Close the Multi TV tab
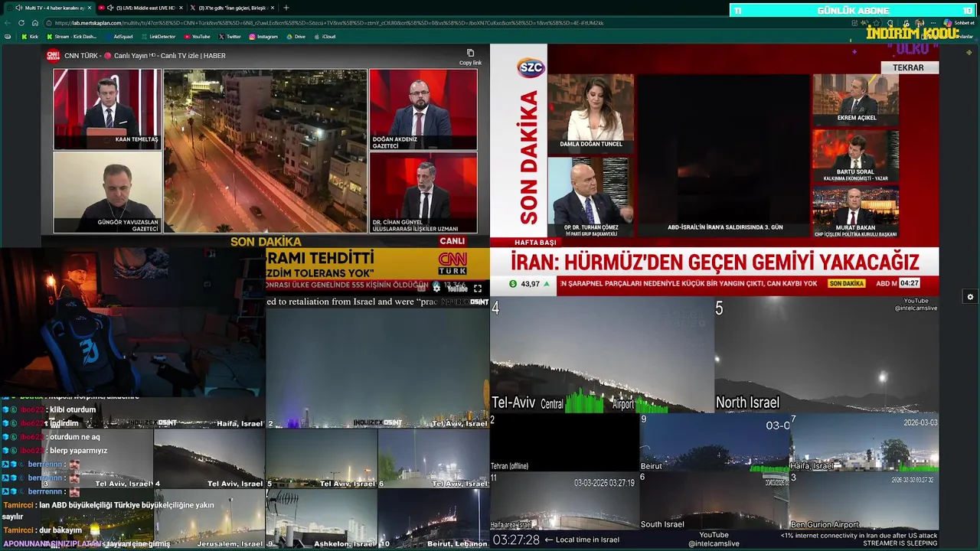 pyautogui.click(x=89, y=8)
